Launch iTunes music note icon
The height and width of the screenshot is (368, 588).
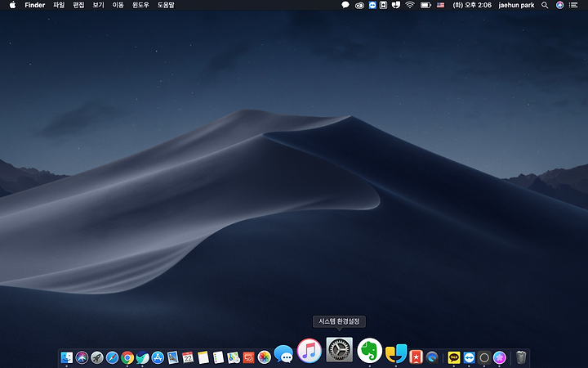(310, 351)
